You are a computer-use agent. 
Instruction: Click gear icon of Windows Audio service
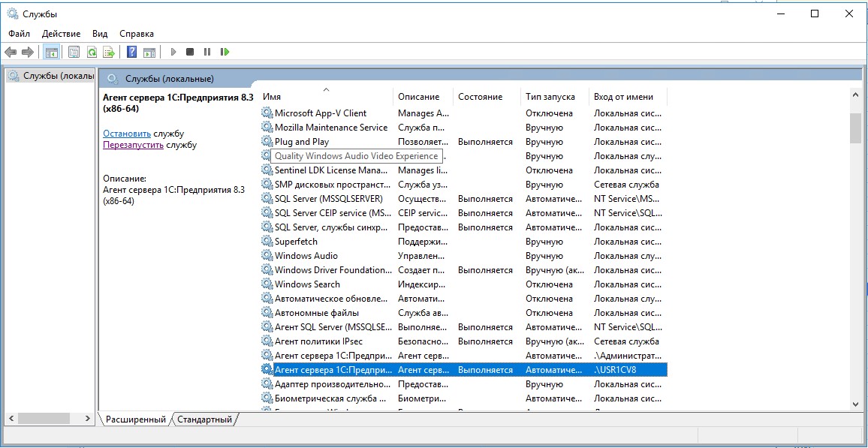pyautogui.click(x=267, y=256)
